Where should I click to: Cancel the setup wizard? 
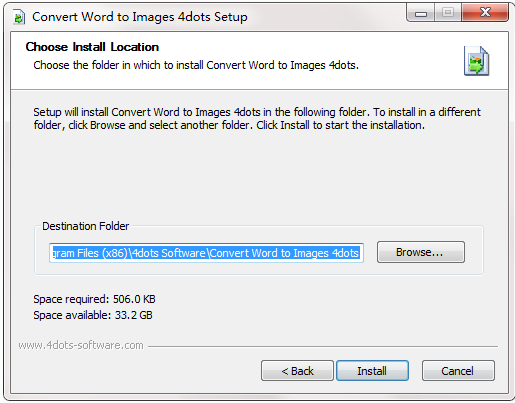[458, 371]
